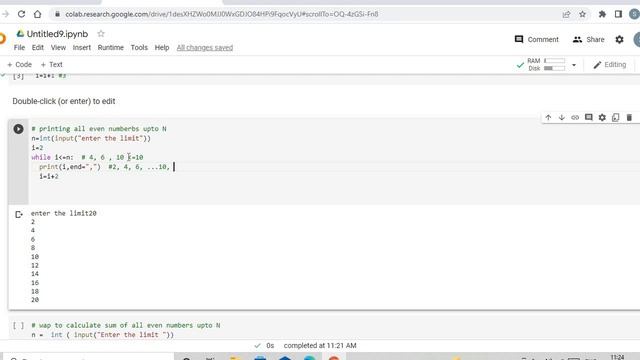The width and height of the screenshot is (640, 360).
Task: Open the Runtime menu
Action: coord(111,48)
